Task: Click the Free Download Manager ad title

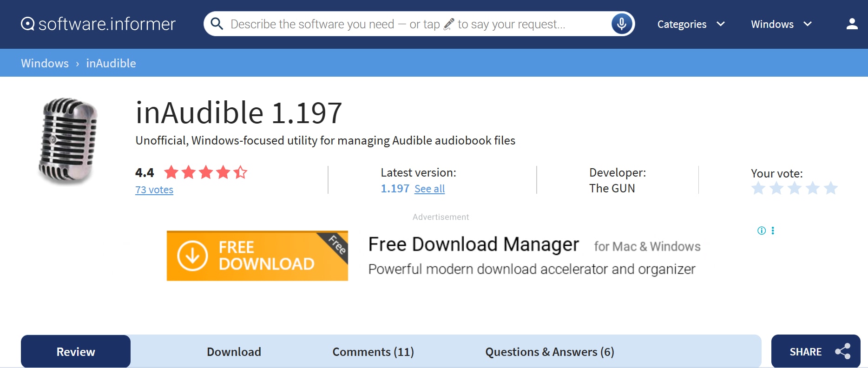Action: click(473, 244)
